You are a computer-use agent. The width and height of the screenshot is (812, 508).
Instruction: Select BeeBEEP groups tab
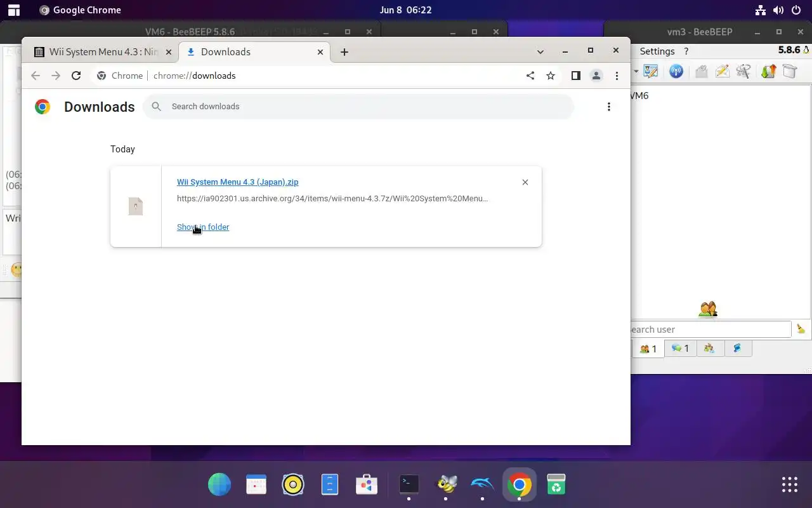[x=710, y=348]
